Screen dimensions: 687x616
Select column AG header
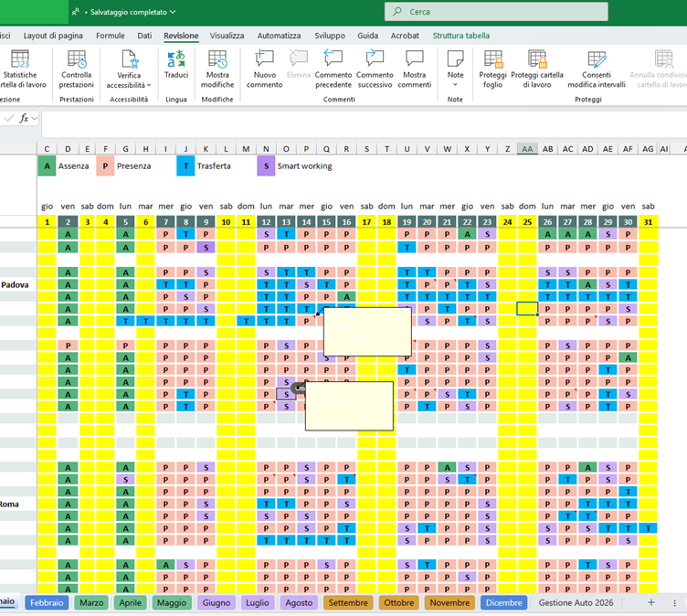coord(648,149)
